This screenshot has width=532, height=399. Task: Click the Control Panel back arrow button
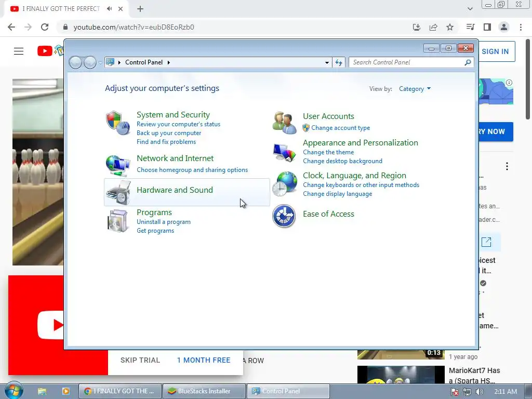pyautogui.click(x=75, y=62)
